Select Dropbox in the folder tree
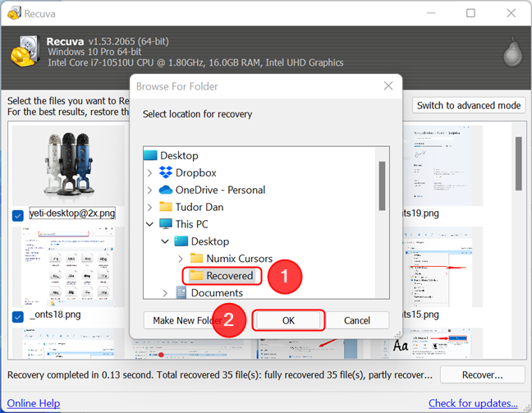 tap(195, 172)
